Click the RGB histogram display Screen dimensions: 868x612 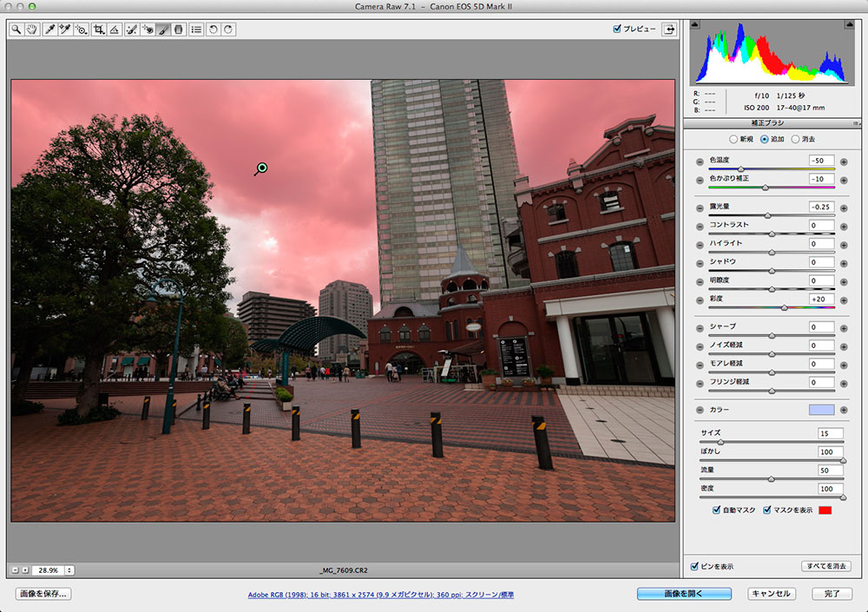[772, 53]
